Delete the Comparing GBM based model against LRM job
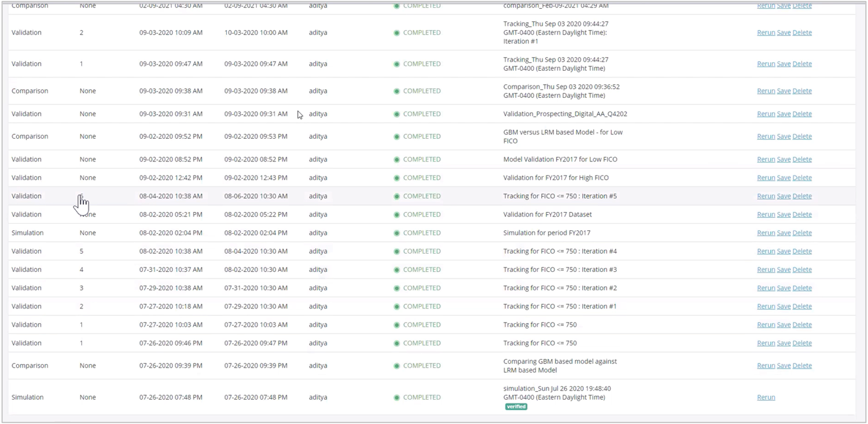This screenshot has width=868, height=424. 802,366
